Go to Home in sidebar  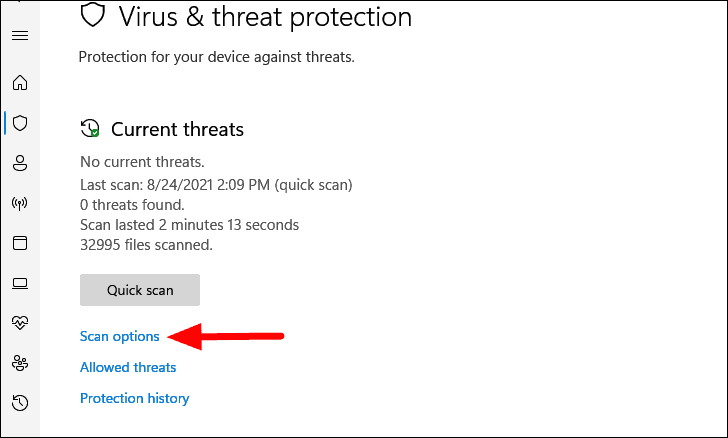(x=20, y=83)
